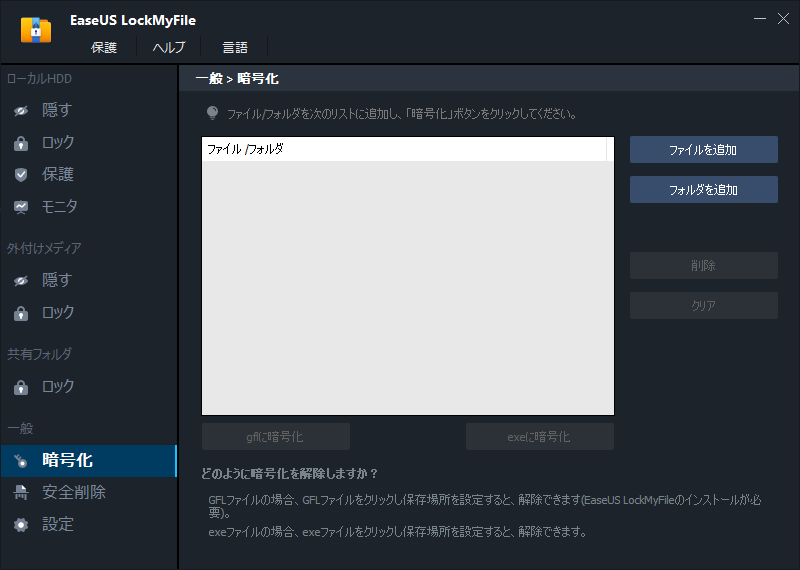Screen dimensions: 800x570
Task: Click 一般 in the breadcrumb
Action: [209, 79]
